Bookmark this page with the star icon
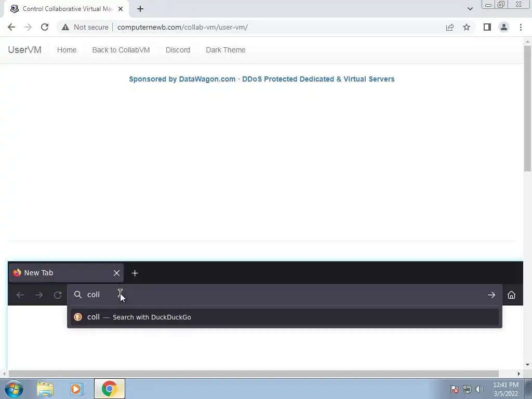The height and width of the screenshot is (399, 532). tap(467, 27)
